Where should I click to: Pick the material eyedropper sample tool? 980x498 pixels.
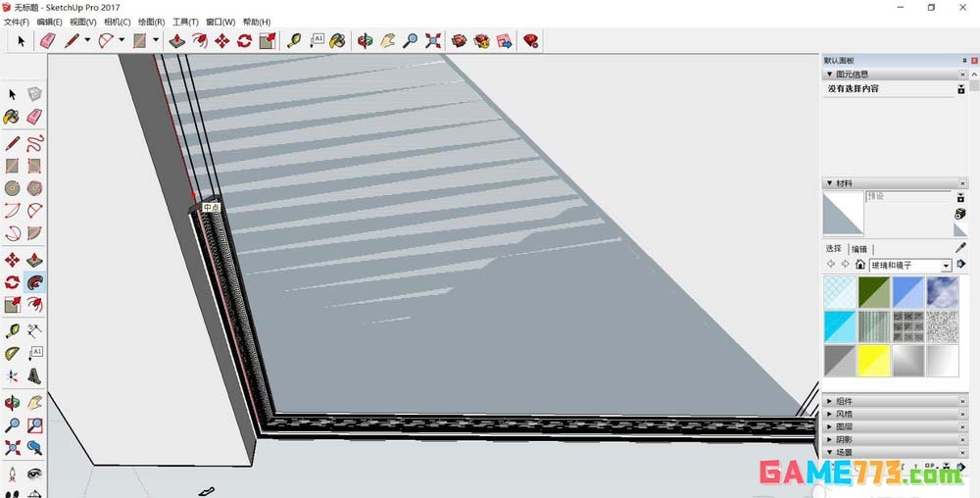point(960,248)
